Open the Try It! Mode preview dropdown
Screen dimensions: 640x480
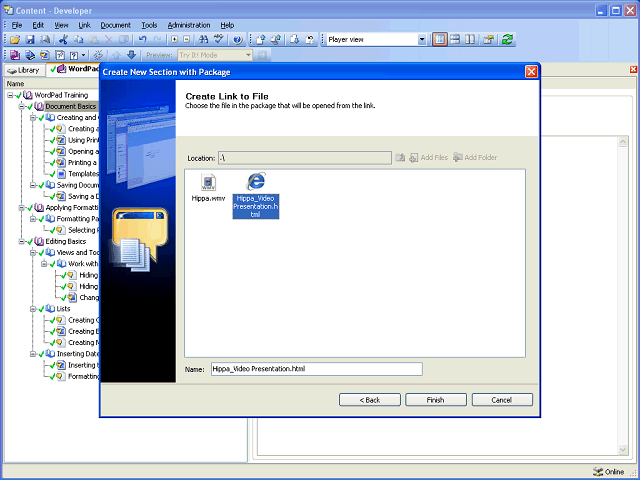(x=248, y=55)
